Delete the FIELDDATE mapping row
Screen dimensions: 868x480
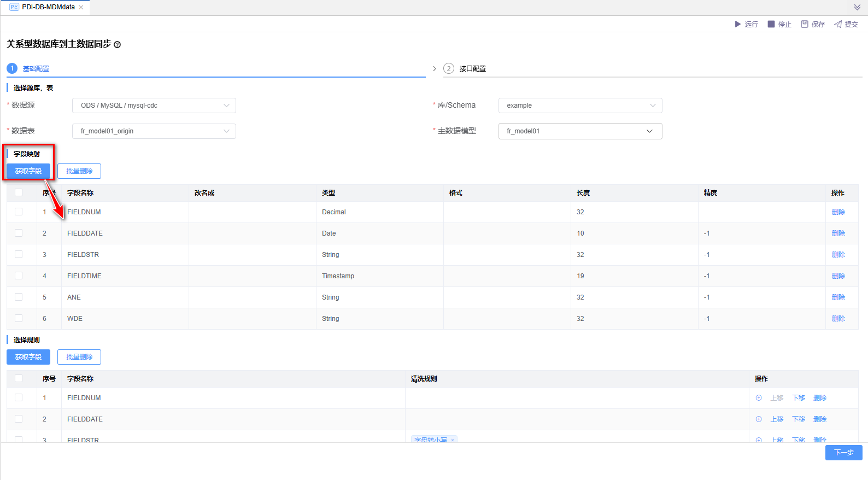point(838,233)
